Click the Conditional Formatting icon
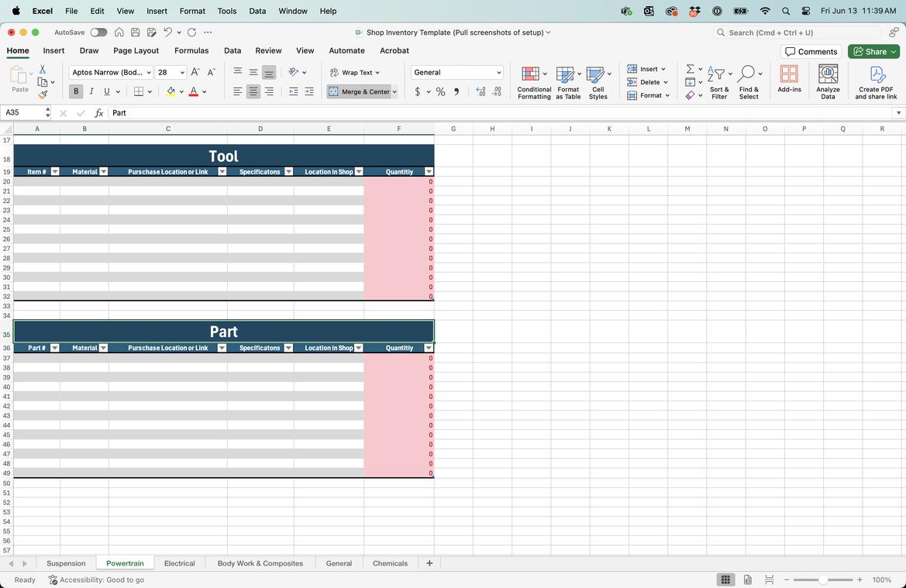Image resolution: width=906 pixels, height=588 pixels. click(530, 75)
